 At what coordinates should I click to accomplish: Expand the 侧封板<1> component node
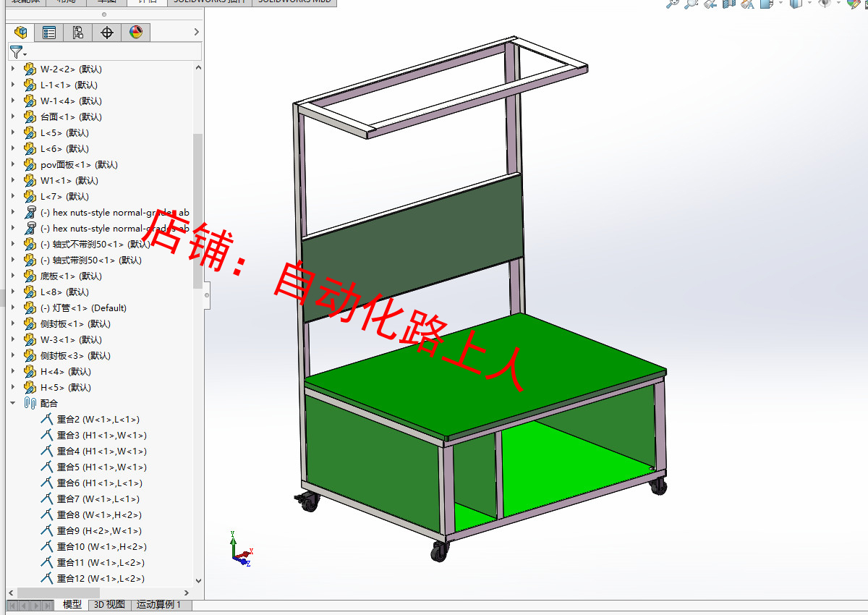[12, 324]
